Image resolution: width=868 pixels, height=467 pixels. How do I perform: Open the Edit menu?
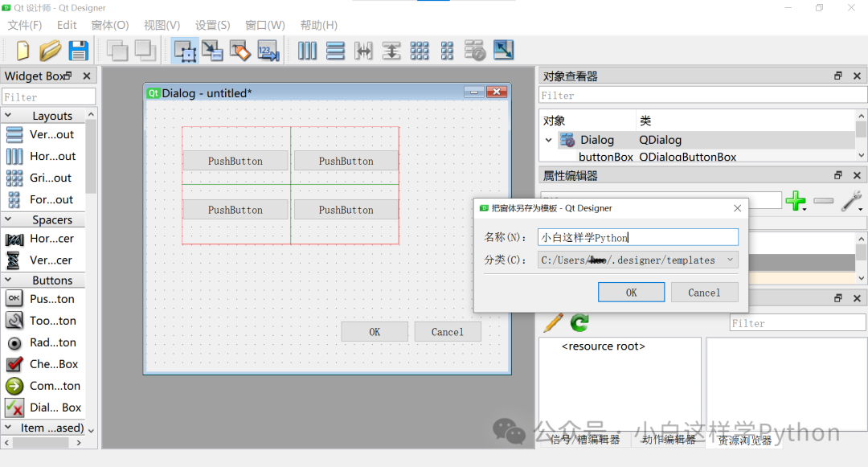[x=67, y=25]
